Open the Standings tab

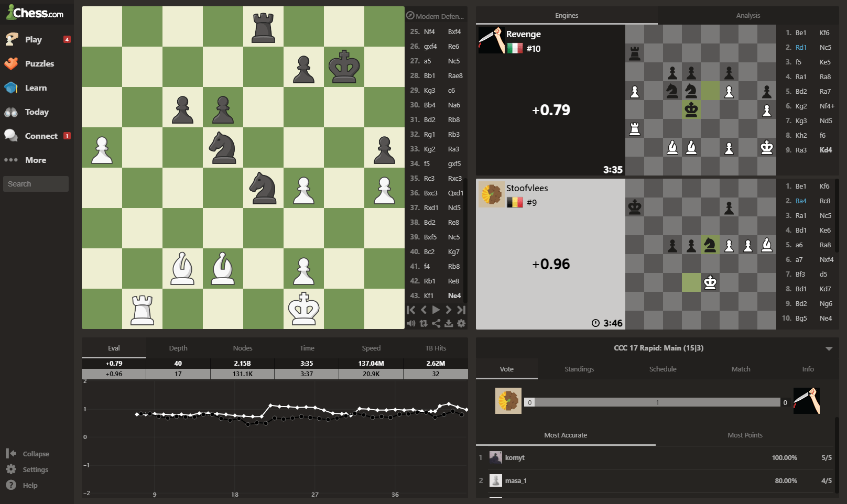tap(579, 369)
